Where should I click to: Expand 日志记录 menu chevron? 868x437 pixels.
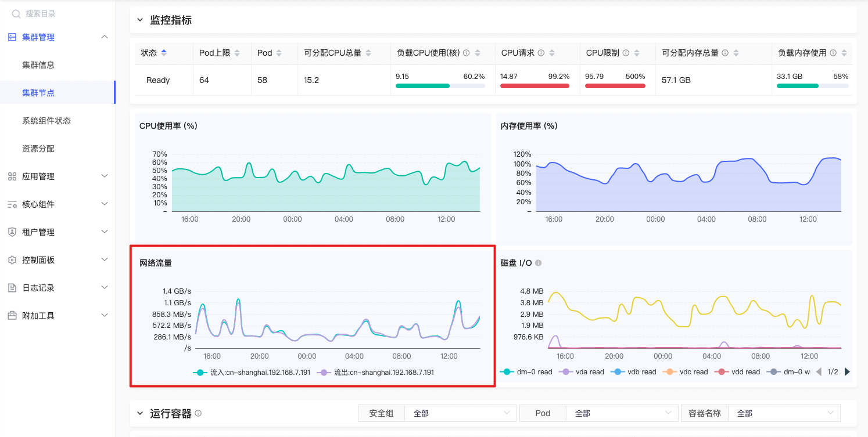[105, 288]
